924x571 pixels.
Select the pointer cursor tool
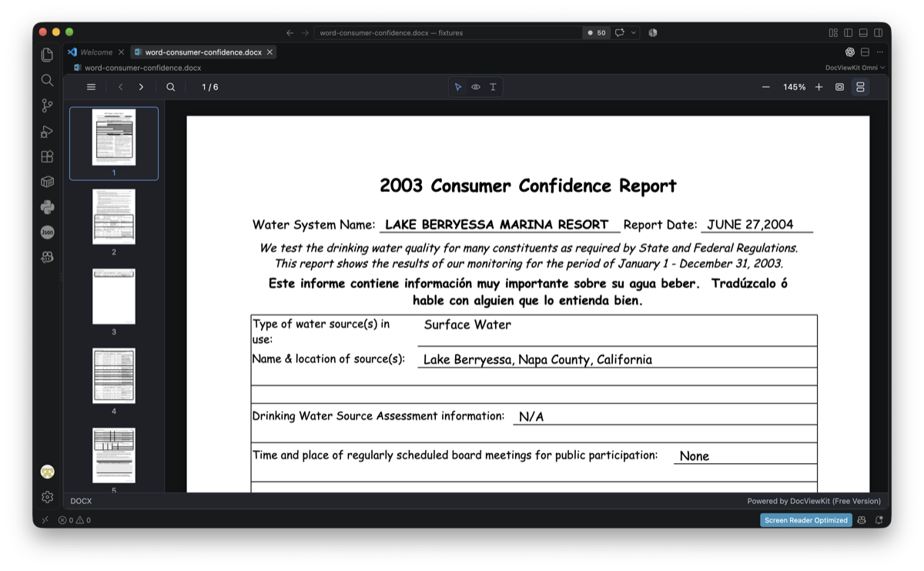pos(458,87)
